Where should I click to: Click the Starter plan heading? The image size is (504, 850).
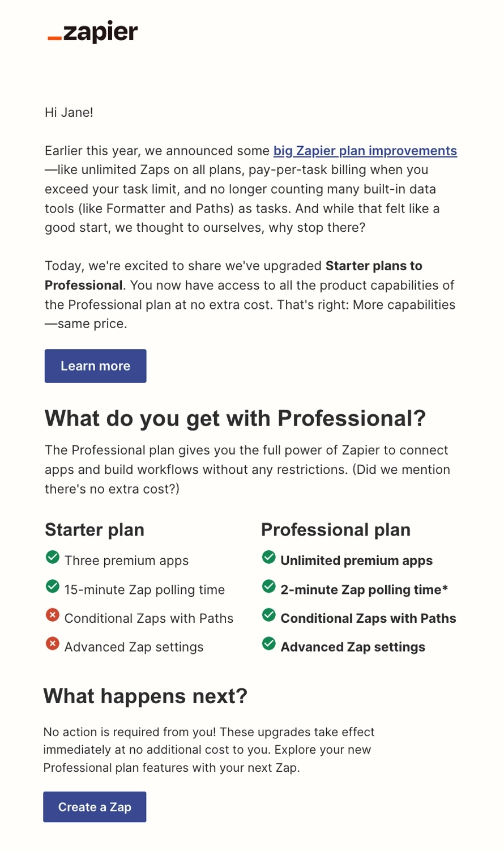[94, 530]
